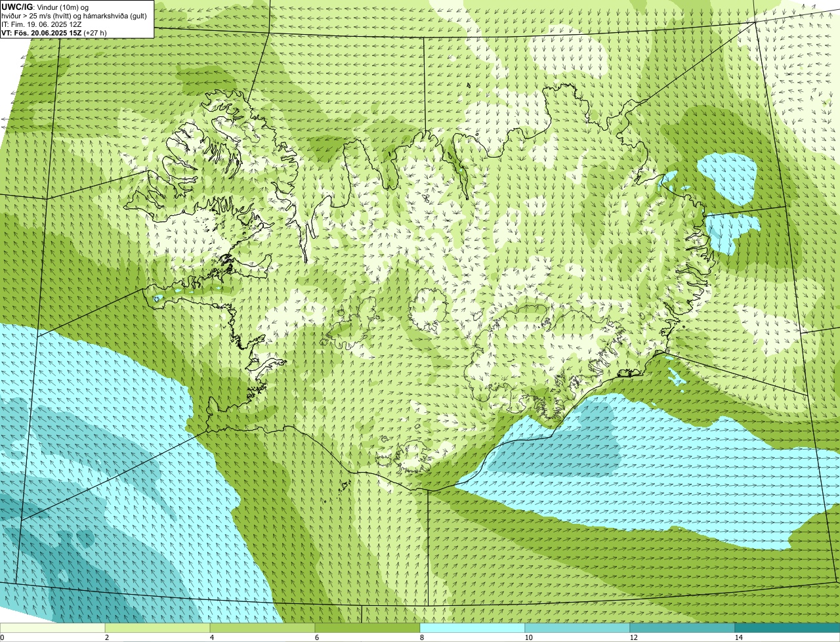Screen dimensions: 840x642
Task: Click the legend scale label "2"
Action: [106, 637]
